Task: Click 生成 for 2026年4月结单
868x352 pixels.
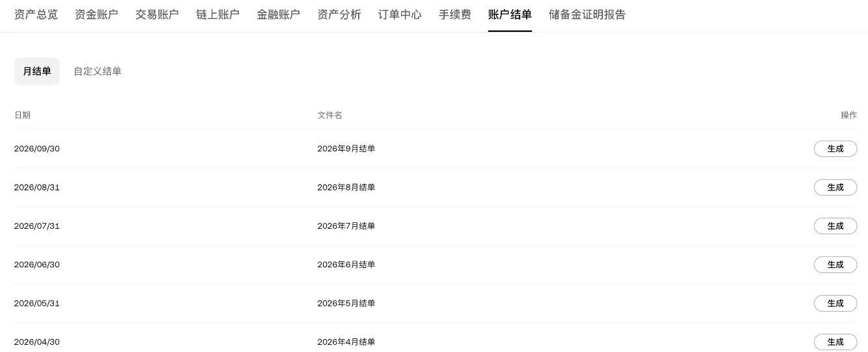Action: 835,342
